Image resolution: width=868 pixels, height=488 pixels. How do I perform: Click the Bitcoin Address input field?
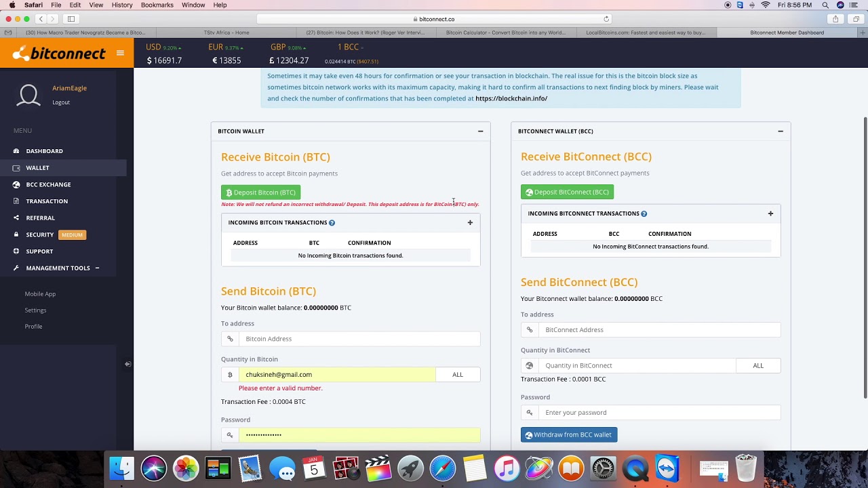359,339
